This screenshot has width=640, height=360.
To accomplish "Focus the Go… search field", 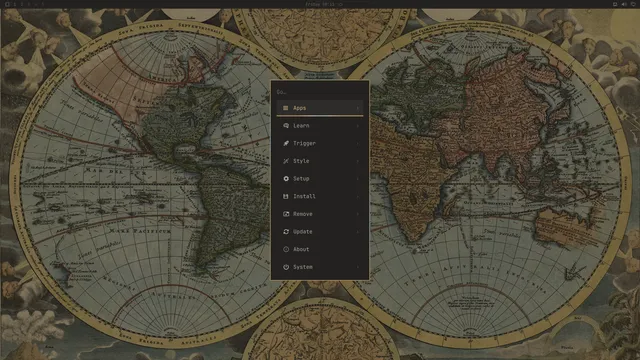I will click(320, 92).
